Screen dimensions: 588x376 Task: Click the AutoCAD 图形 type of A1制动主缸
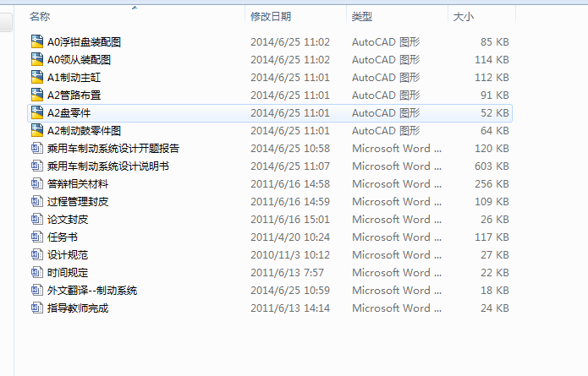386,77
